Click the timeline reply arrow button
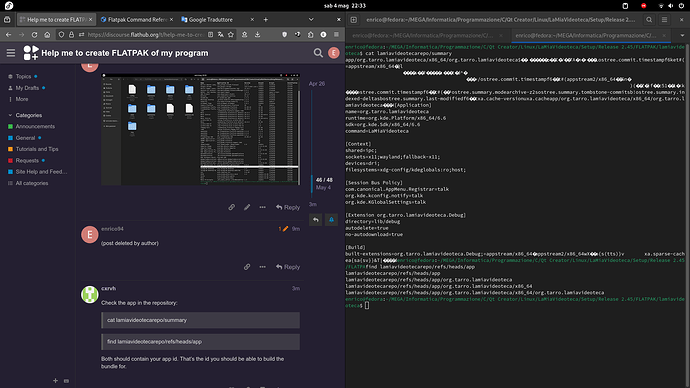This screenshot has height=388, width=690. tap(316, 220)
